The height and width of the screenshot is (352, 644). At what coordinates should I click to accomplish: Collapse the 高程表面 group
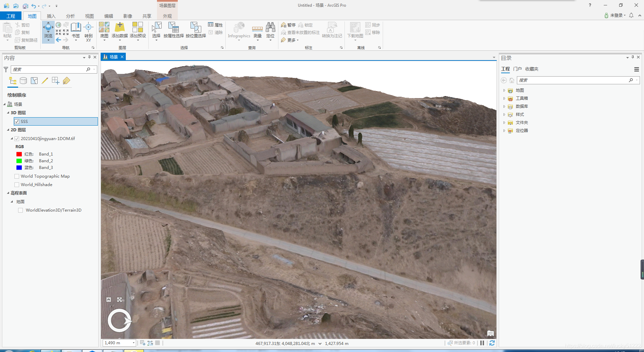[8, 193]
